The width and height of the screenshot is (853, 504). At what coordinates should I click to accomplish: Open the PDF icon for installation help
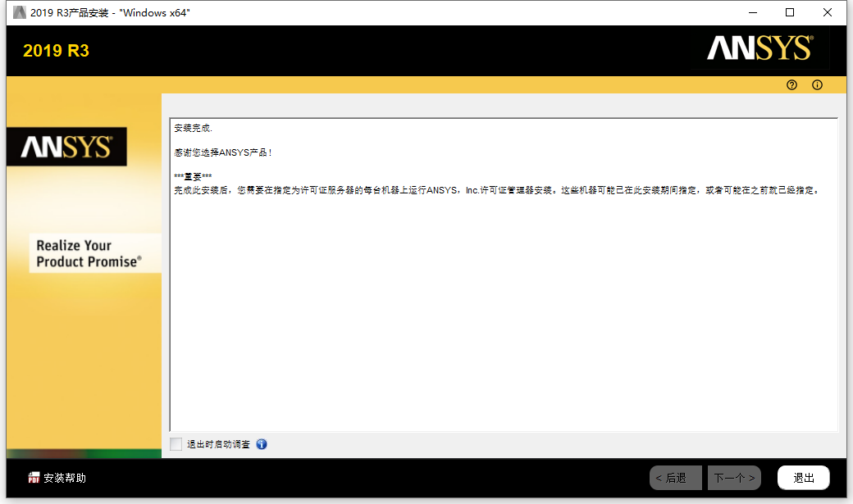[x=34, y=477]
